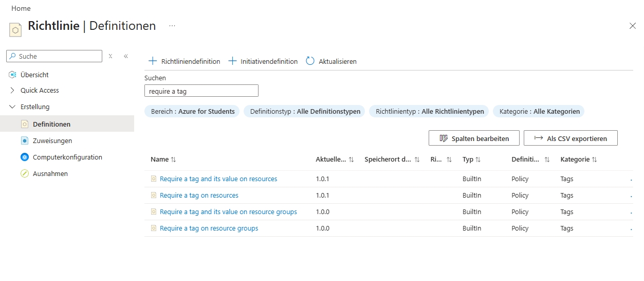This screenshot has width=644, height=281.
Task: Click the Übersicht icon in sidebar
Action: [12, 75]
